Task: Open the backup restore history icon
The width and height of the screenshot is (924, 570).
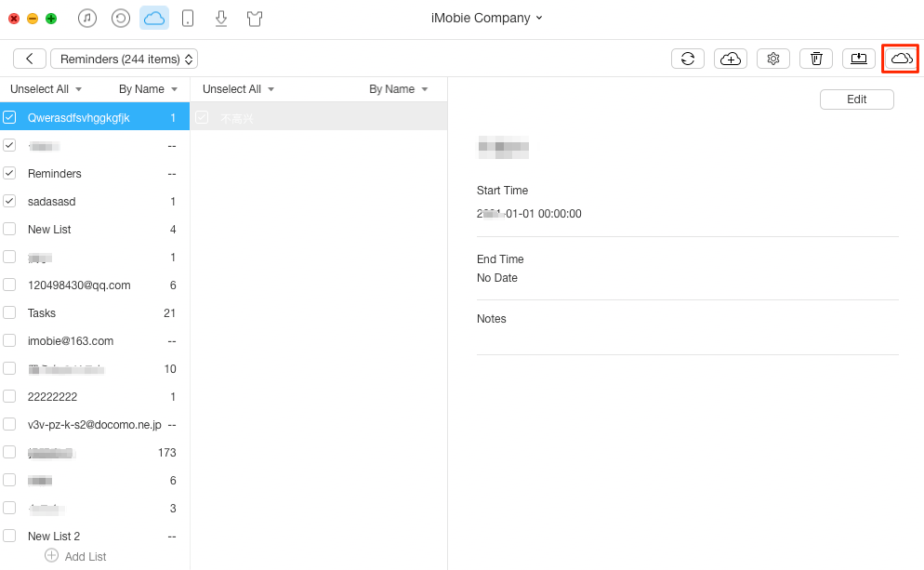Action: (x=121, y=19)
